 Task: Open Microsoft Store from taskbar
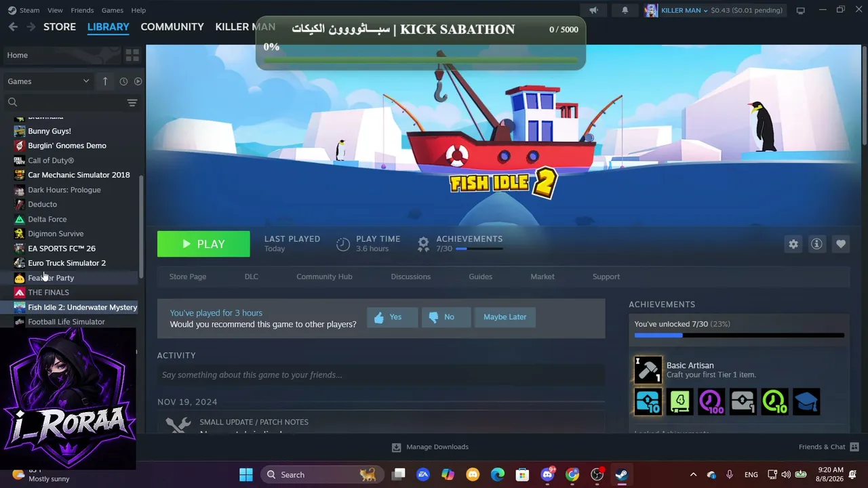point(522,474)
